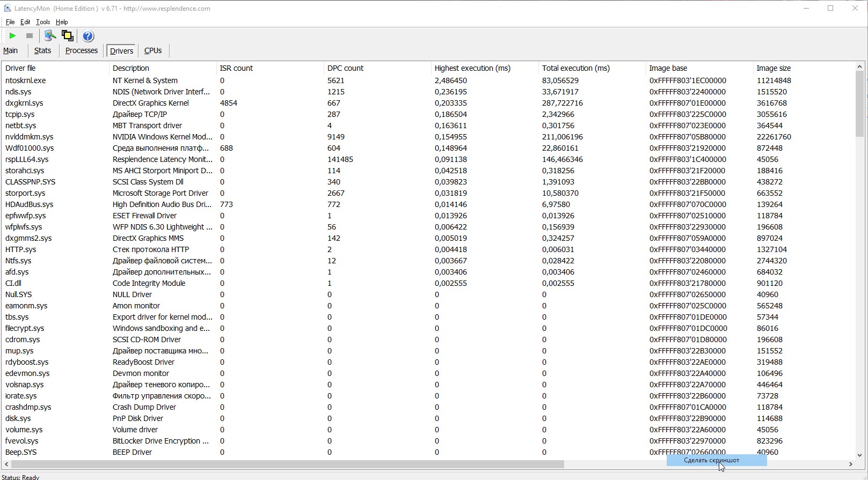Start the latency monitor with the green play icon
868x480 pixels.
(x=12, y=36)
